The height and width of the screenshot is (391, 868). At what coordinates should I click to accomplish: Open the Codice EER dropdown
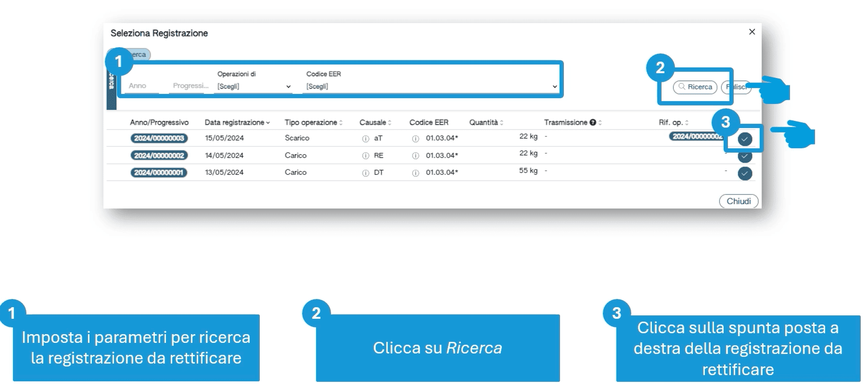[x=432, y=87]
